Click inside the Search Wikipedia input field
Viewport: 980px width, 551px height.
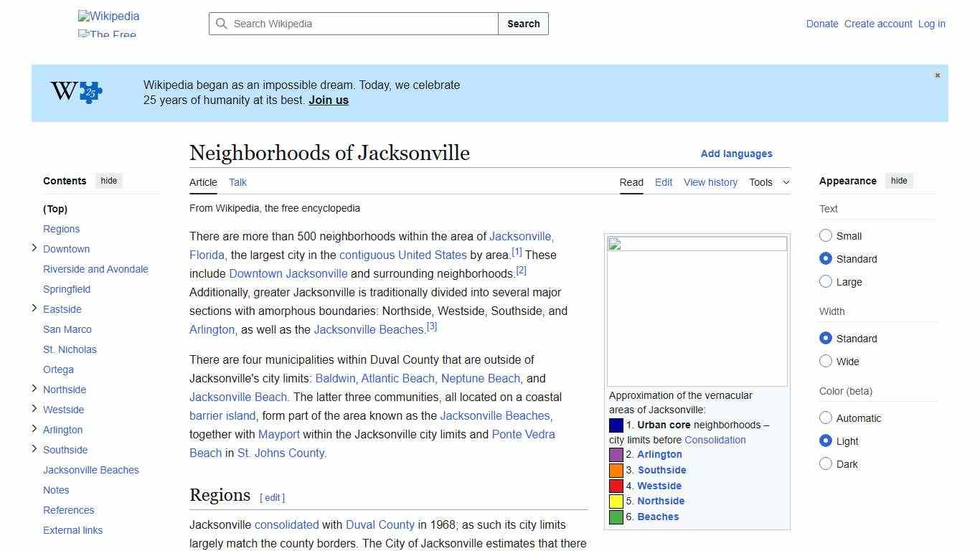(352, 24)
